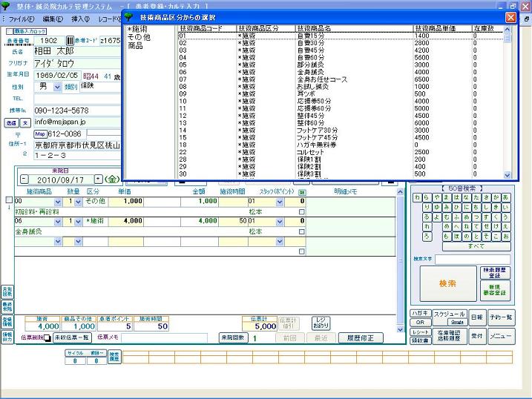The height and width of the screenshot is (399, 532).
Task: Open the staff dropdown in the 00 row
Action: point(280,202)
